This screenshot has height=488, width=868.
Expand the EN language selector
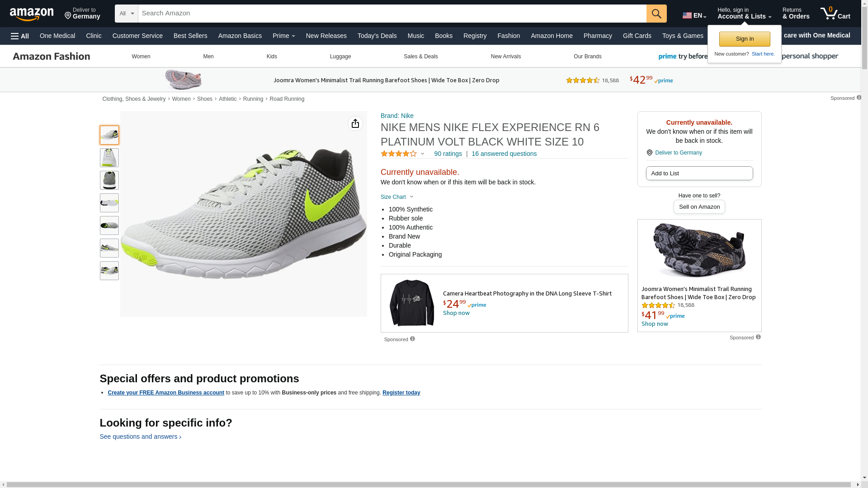click(x=694, y=15)
